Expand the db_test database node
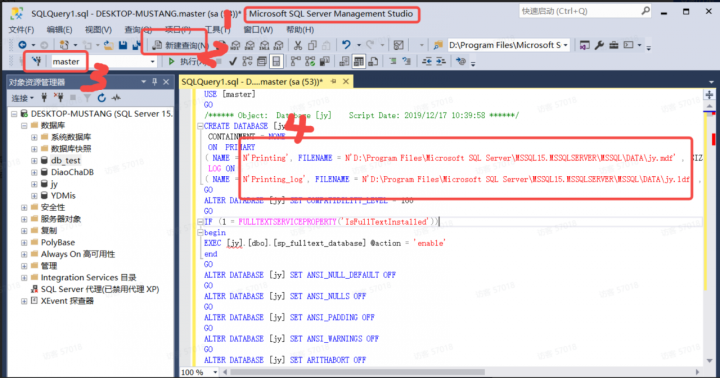 (x=34, y=161)
